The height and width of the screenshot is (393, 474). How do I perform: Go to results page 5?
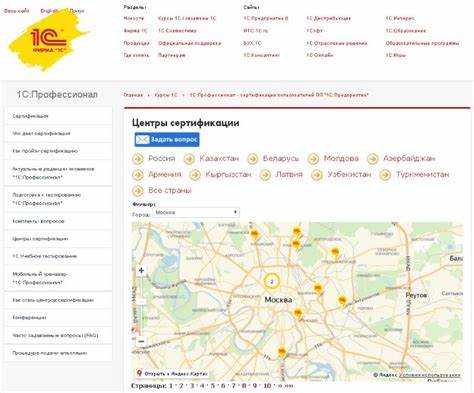(213, 386)
